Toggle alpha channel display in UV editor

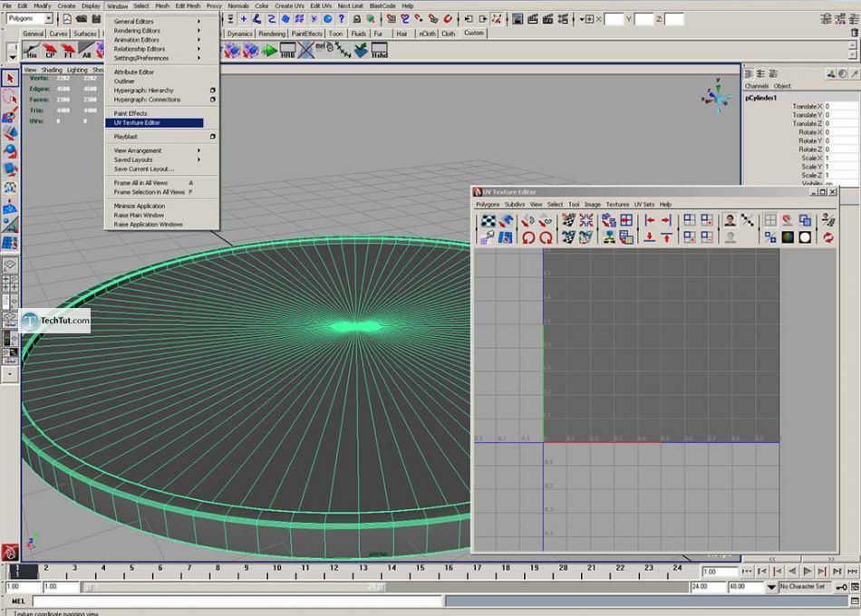tap(805, 237)
